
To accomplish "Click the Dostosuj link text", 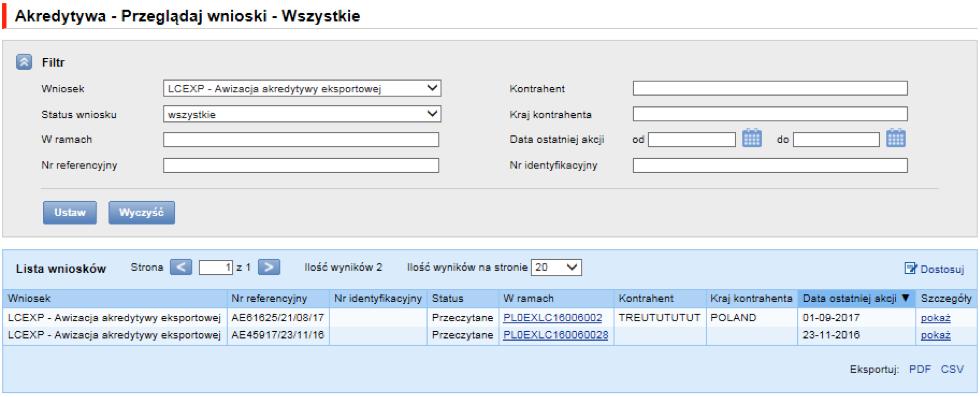I will pos(942,269).
